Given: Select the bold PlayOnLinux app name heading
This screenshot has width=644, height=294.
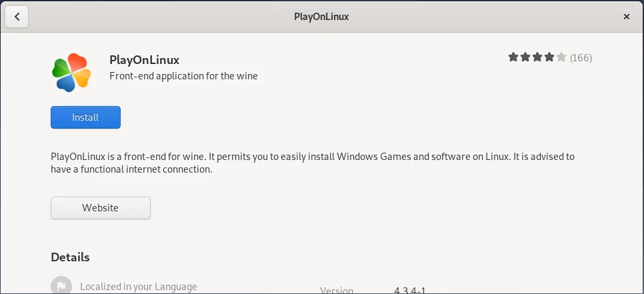Looking at the screenshot, I should tap(145, 60).
